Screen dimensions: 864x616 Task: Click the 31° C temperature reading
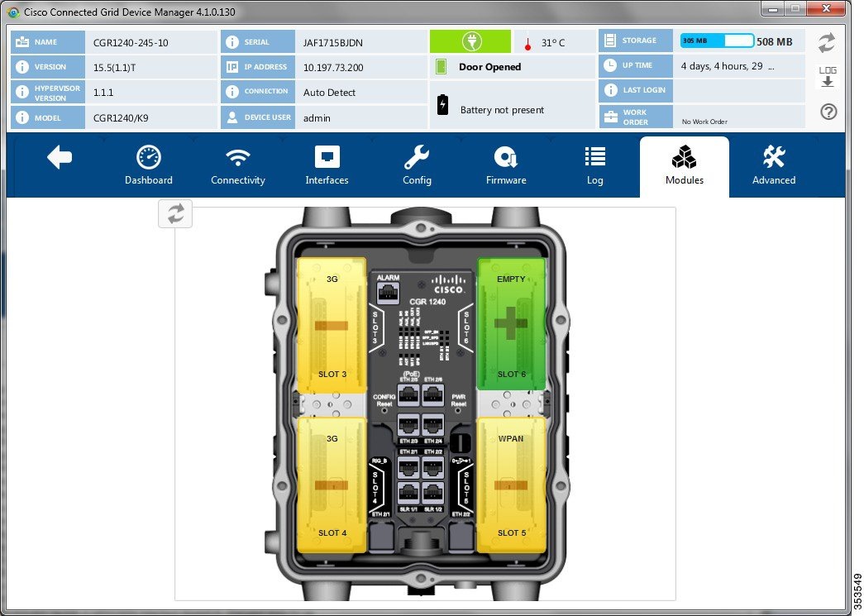pos(552,42)
